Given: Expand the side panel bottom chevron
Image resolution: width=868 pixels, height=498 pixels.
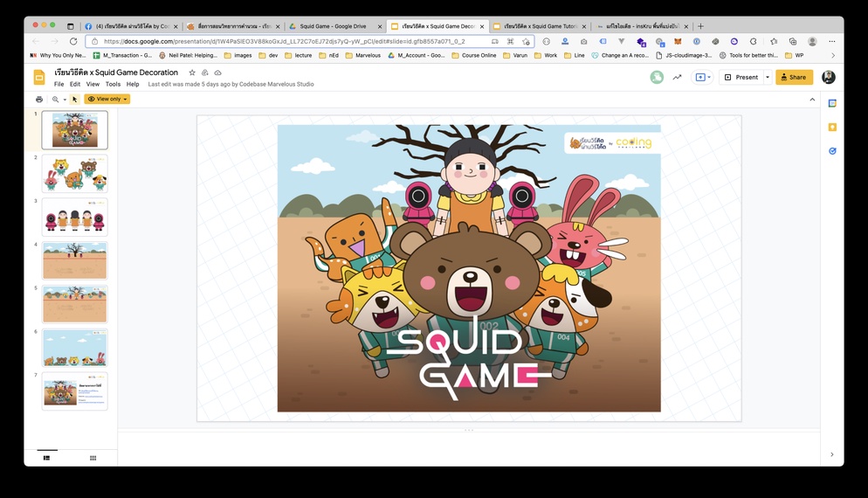Looking at the screenshot, I should (832, 454).
